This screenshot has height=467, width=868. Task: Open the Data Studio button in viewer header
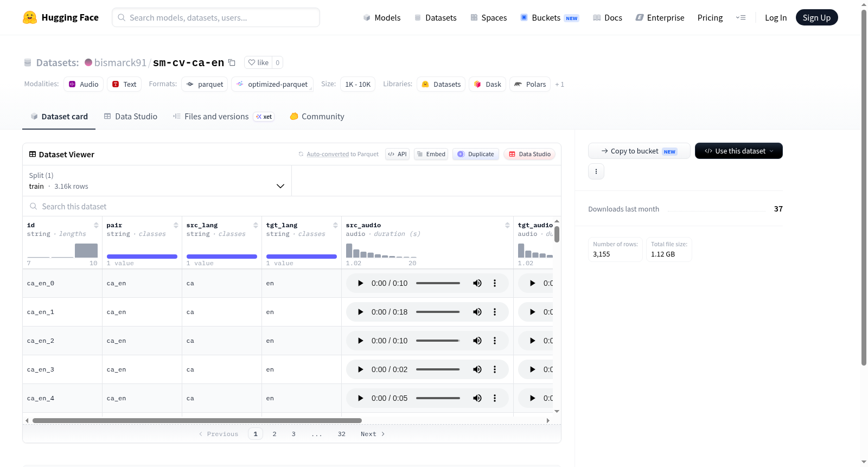(x=529, y=154)
